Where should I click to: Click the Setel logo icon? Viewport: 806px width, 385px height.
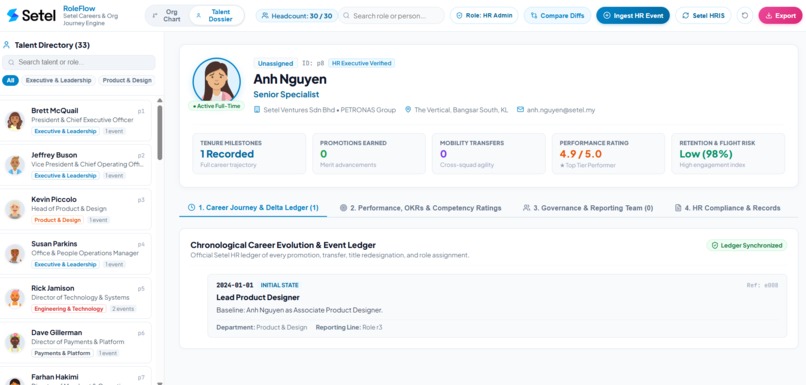click(x=12, y=15)
